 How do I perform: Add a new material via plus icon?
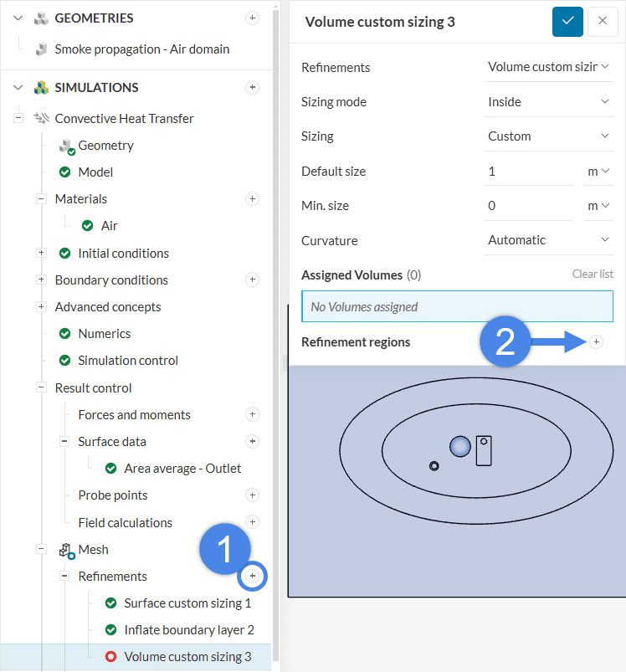[x=252, y=199]
